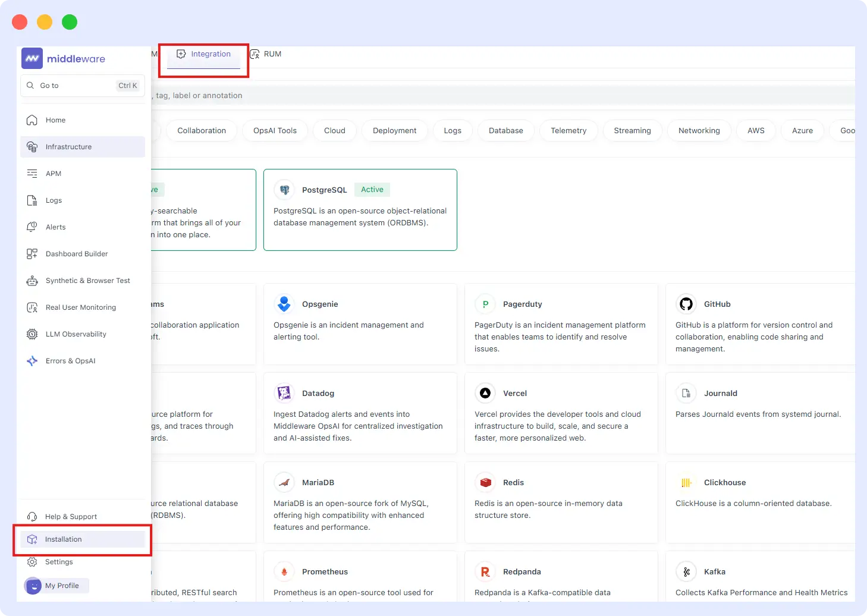The width and height of the screenshot is (867, 616).
Task: Click the Settings gear icon
Action: 32,562
